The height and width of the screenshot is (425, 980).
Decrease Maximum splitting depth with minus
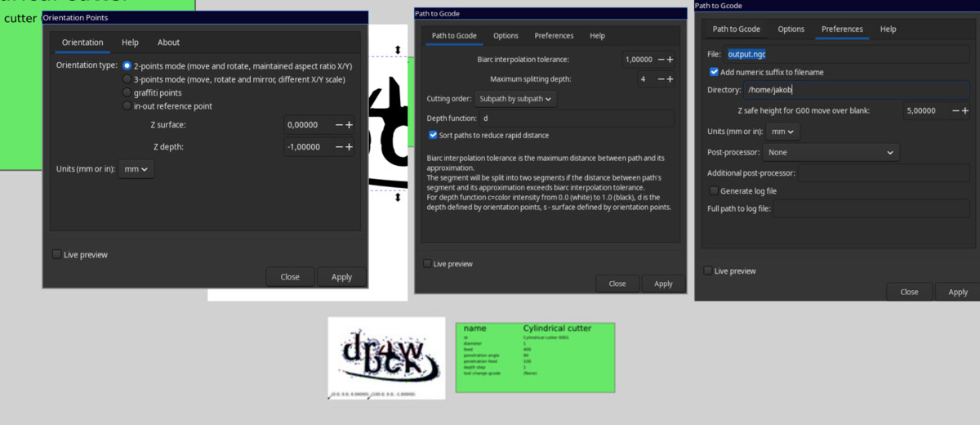[660, 79]
